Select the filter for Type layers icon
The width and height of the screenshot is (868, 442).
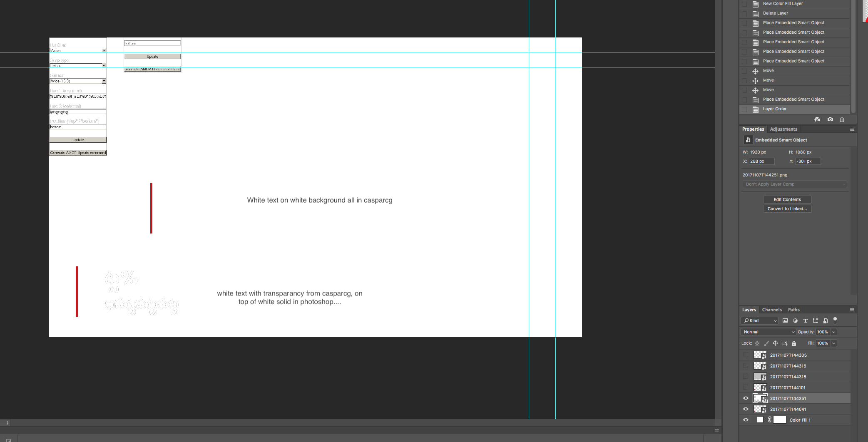tap(805, 321)
